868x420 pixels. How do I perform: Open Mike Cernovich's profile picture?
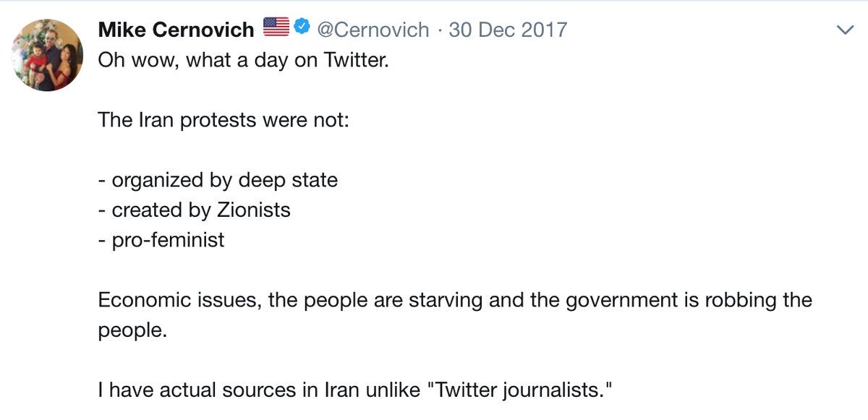tap(48, 55)
